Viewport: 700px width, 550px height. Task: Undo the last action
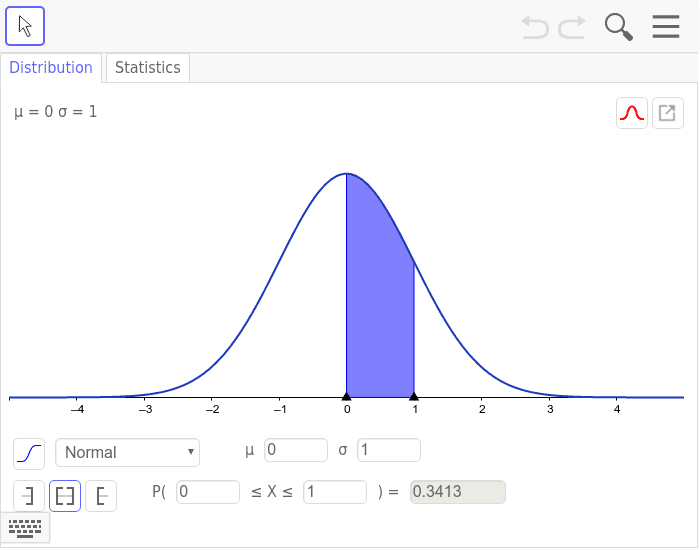[535, 27]
